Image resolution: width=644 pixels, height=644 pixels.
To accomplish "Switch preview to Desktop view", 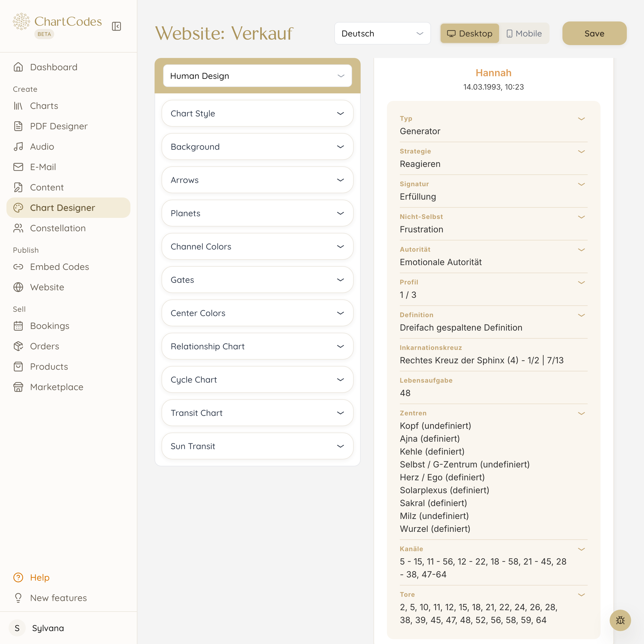I will [470, 33].
